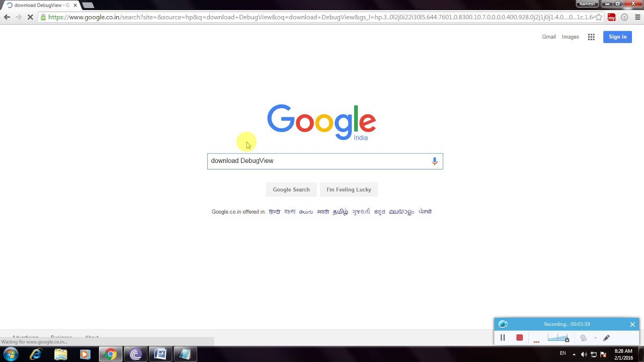Viewport: 644px width, 362px height.
Task: Stop loading the page
Action: (x=30, y=17)
